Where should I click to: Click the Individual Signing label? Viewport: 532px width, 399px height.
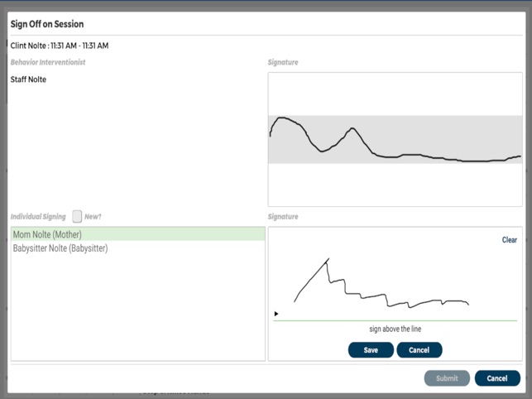pos(38,217)
